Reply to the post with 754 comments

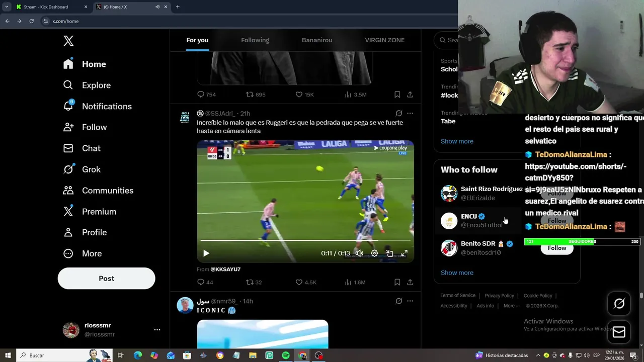coord(206,95)
